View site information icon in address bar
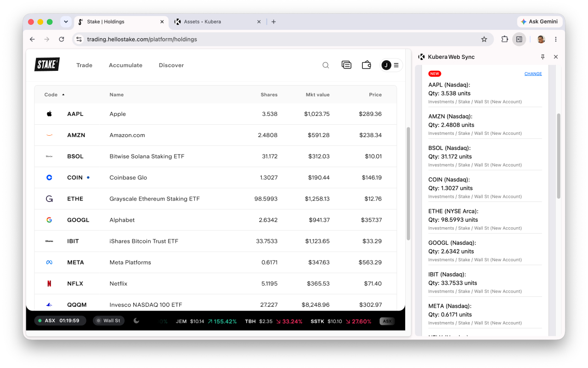The height and width of the screenshot is (368, 588). tap(79, 40)
